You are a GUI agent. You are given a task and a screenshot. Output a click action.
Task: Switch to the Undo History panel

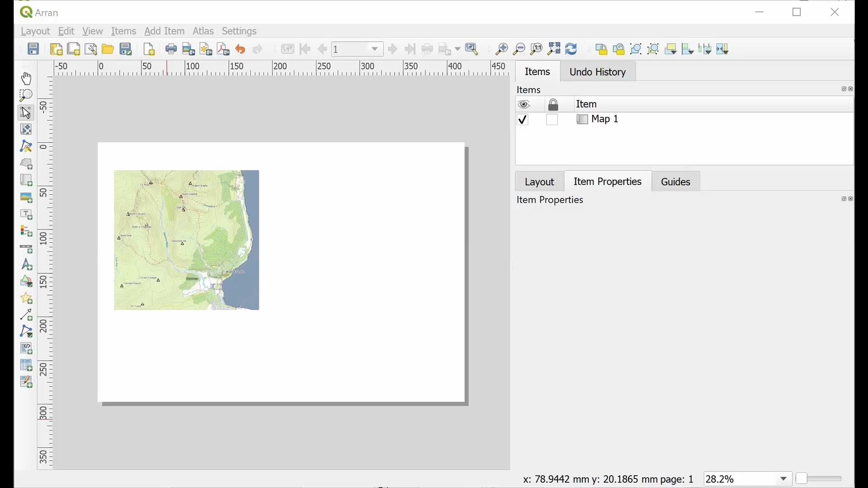(x=598, y=71)
